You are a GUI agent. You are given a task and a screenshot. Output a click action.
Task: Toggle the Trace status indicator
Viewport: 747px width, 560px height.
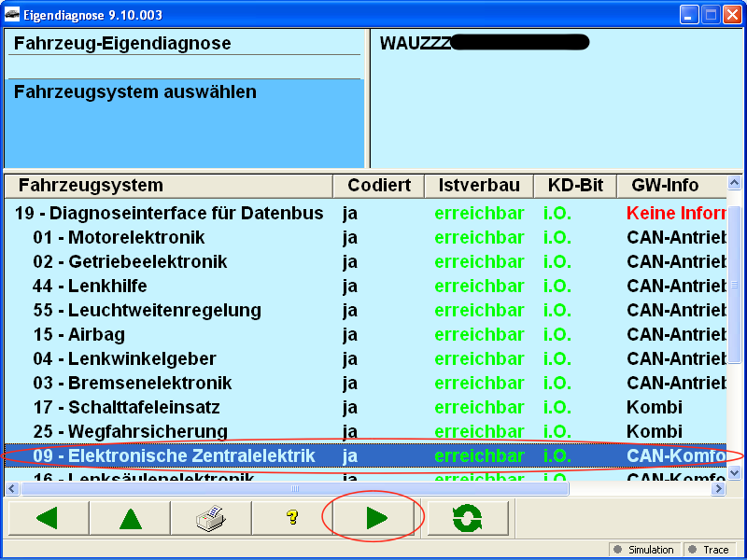709,550
